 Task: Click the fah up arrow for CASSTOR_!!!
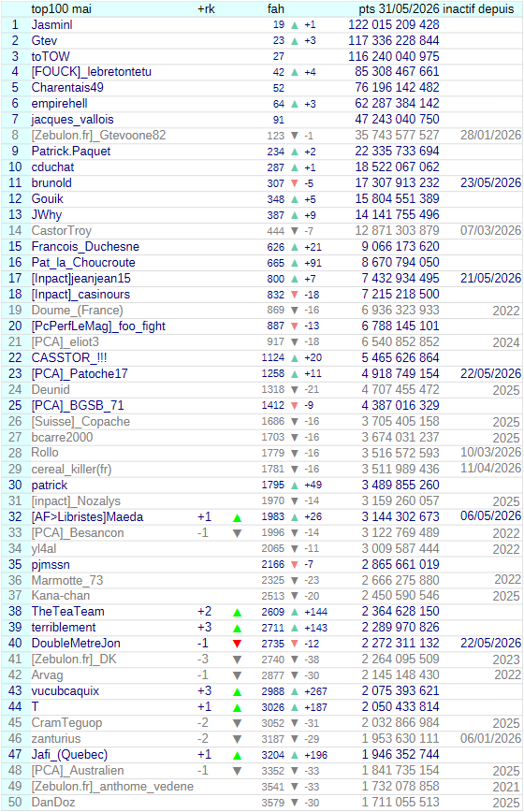tap(295, 358)
